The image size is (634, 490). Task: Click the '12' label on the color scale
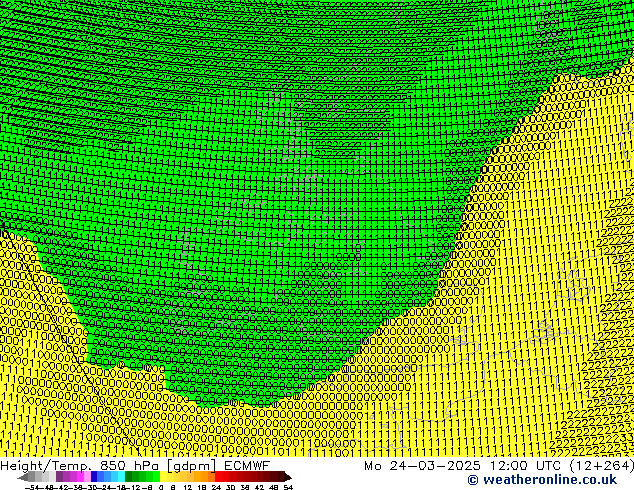[187, 487]
